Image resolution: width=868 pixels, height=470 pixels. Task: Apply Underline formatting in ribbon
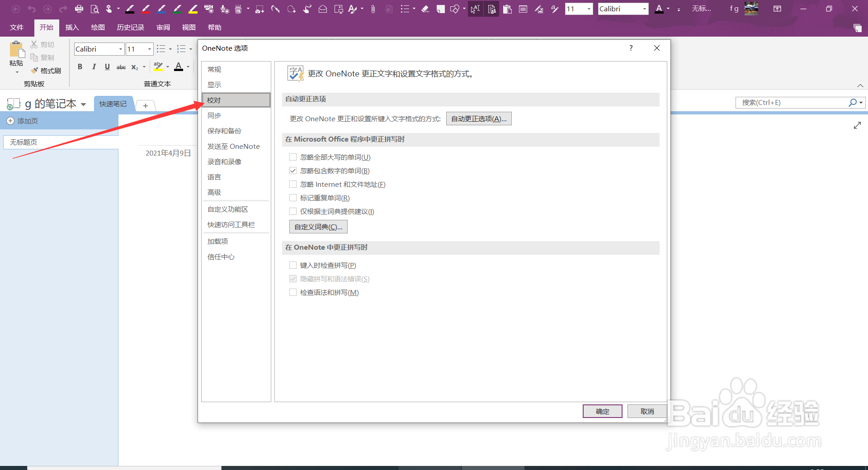107,67
